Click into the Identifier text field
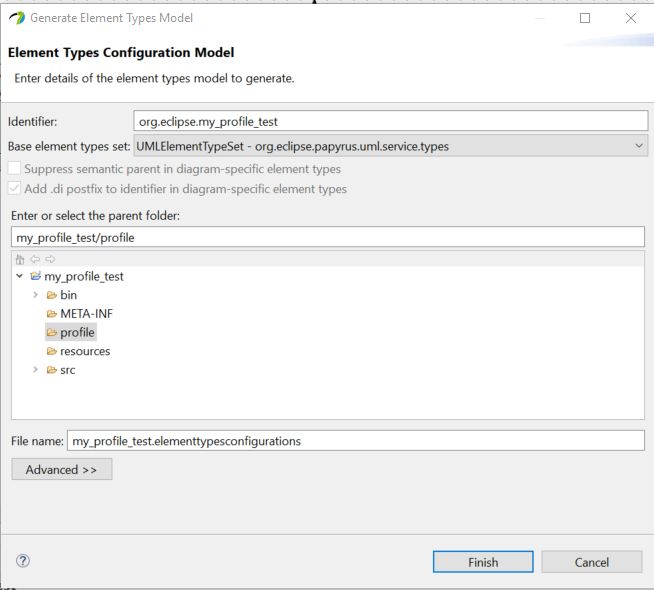This screenshot has width=654, height=590. tap(390, 121)
